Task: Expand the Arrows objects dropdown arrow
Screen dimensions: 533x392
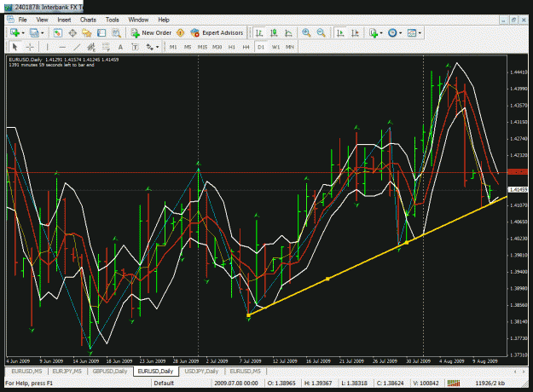Action: (x=158, y=47)
